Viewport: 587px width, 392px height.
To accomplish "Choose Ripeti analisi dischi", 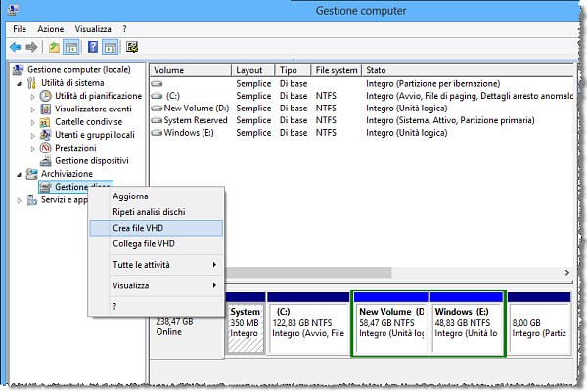I will point(157,212).
